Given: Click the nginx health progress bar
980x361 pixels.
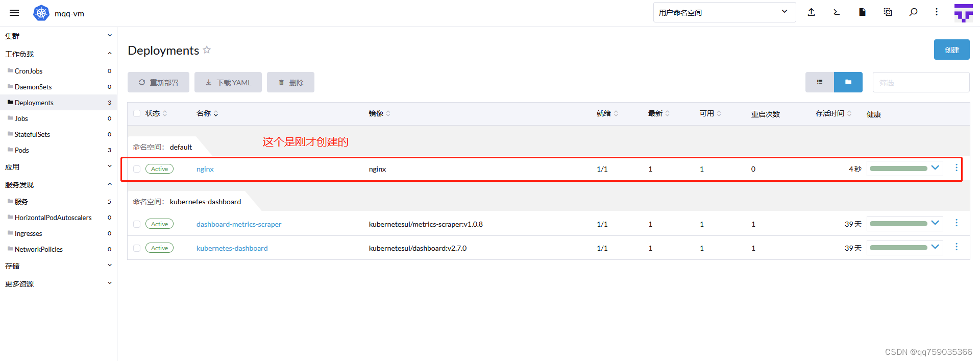Looking at the screenshot, I should click(x=898, y=169).
